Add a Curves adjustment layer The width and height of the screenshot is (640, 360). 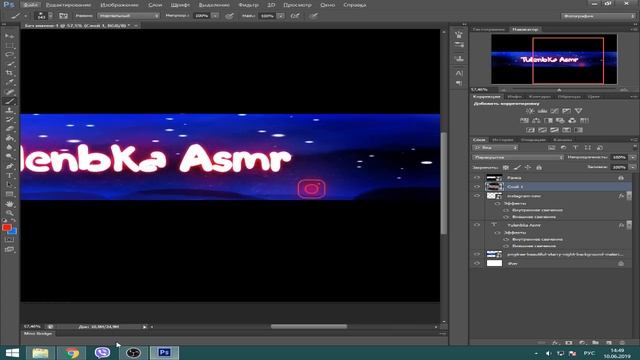coord(554,111)
